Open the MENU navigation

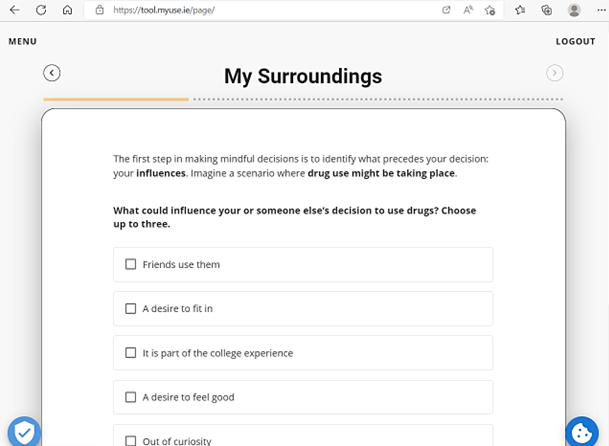[x=22, y=41]
